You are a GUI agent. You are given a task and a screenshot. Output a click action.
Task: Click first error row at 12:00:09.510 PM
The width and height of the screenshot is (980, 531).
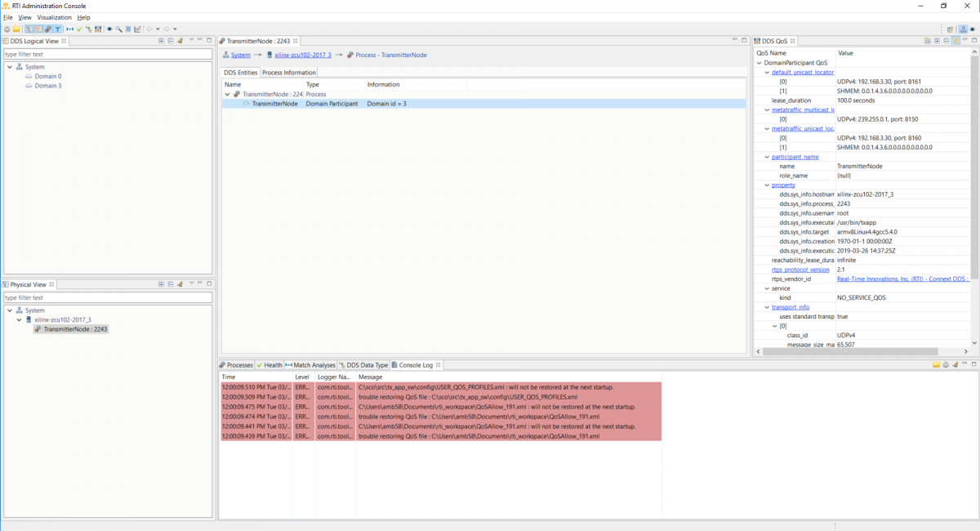click(441, 386)
